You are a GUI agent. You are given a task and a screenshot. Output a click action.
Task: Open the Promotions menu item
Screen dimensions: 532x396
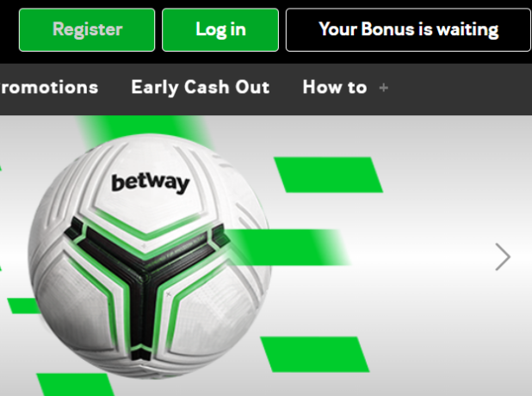pyautogui.click(x=49, y=88)
